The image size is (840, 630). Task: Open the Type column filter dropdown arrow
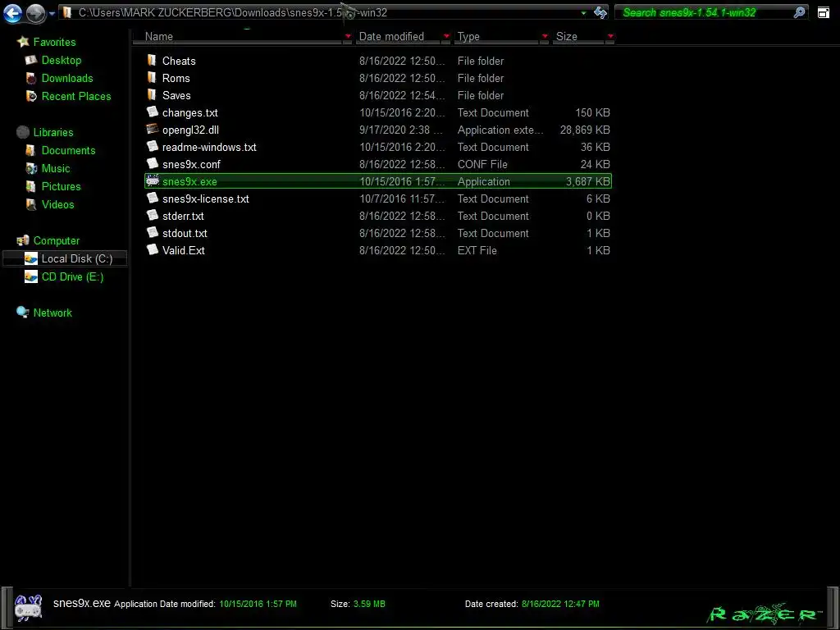(x=545, y=36)
